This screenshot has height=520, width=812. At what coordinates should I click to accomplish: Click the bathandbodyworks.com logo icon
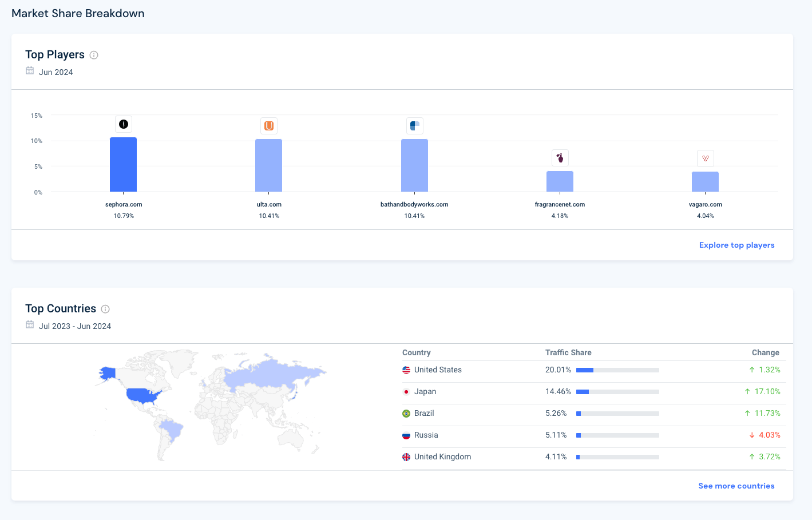pyautogui.click(x=415, y=126)
